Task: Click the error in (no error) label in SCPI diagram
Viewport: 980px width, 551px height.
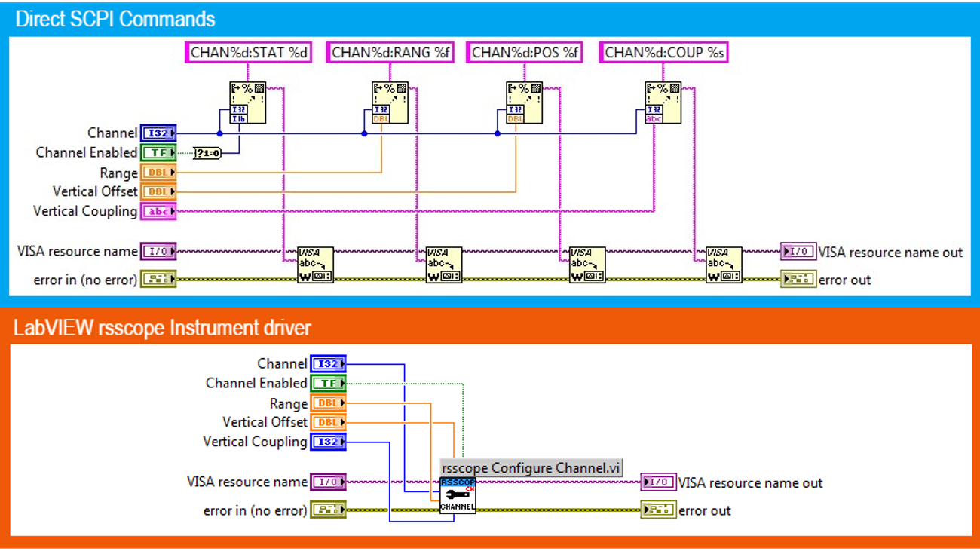Action: click(x=85, y=280)
